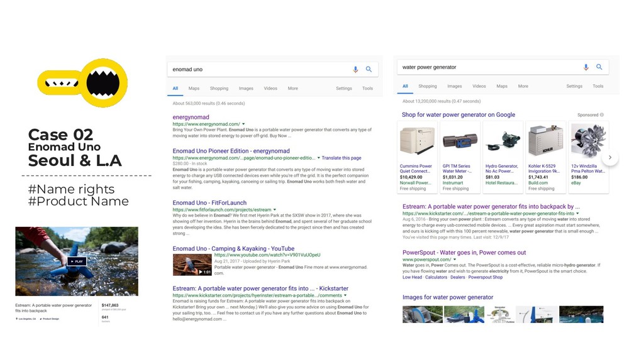The image size is (644, 362).
Task: Click the YouTube video thumbnail showing 1:01
Action: click(x=192, y=265)
